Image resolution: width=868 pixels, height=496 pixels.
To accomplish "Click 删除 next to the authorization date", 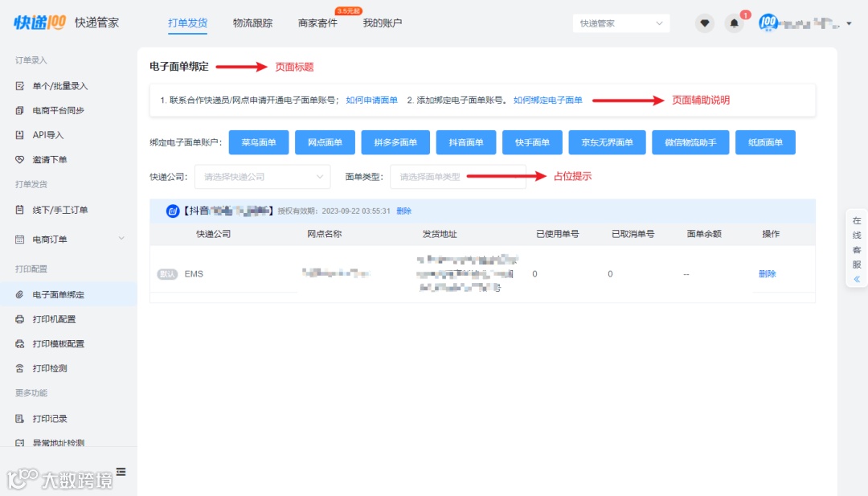I will pos(403,211).
